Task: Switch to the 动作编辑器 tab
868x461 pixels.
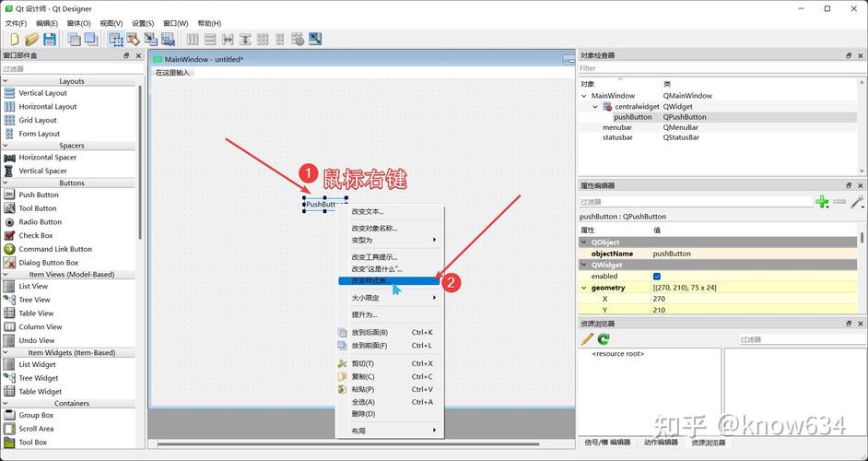Action: click(x=661, y=443)
